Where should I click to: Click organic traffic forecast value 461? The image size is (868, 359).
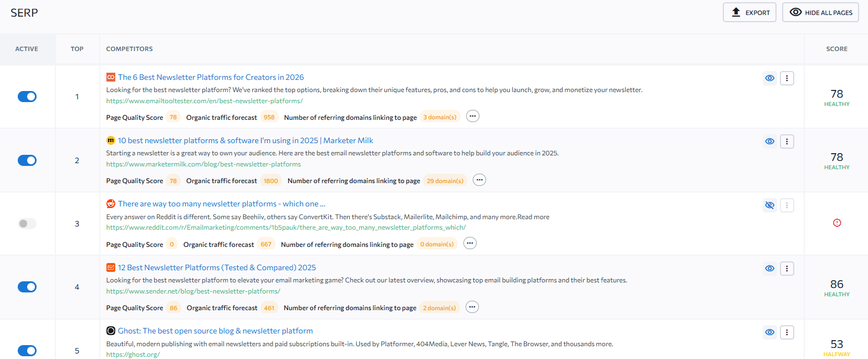(269, 307)
